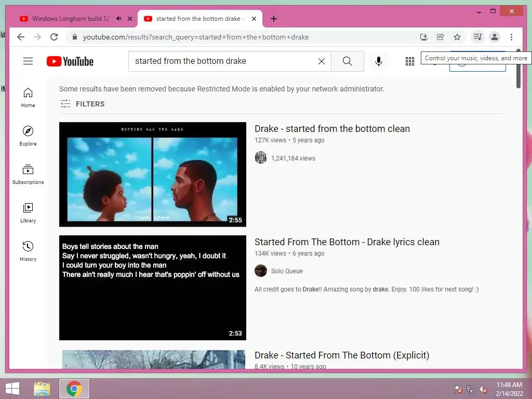
Task: Open the Chrome three-dot menu
Action: point(511,37)
